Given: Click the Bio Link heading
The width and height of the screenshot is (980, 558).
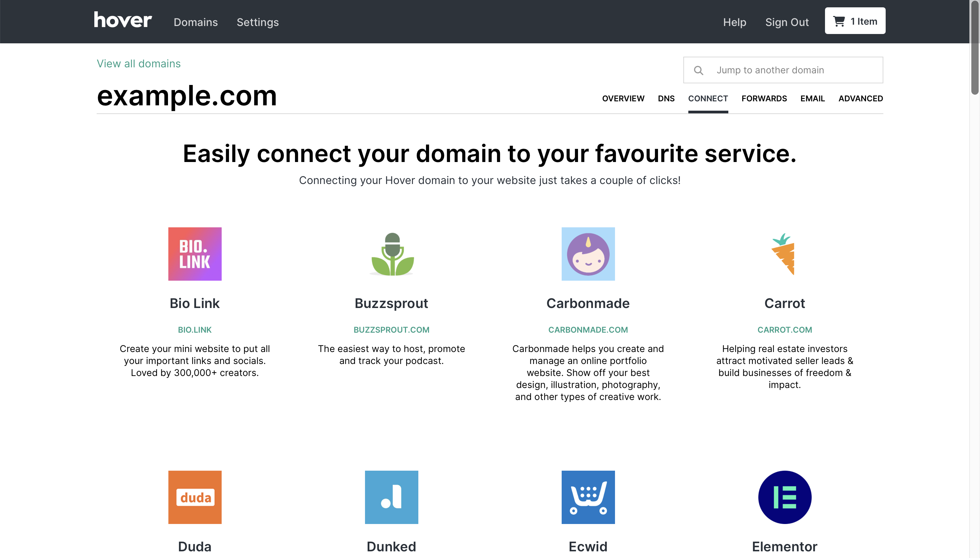Looking at the screenshot, I should point(195,303).
